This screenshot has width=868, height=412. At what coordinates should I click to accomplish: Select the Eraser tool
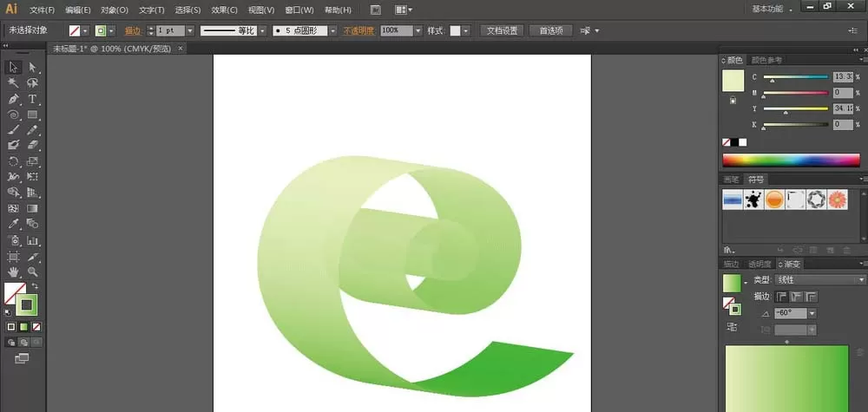(x=33, y=145)
